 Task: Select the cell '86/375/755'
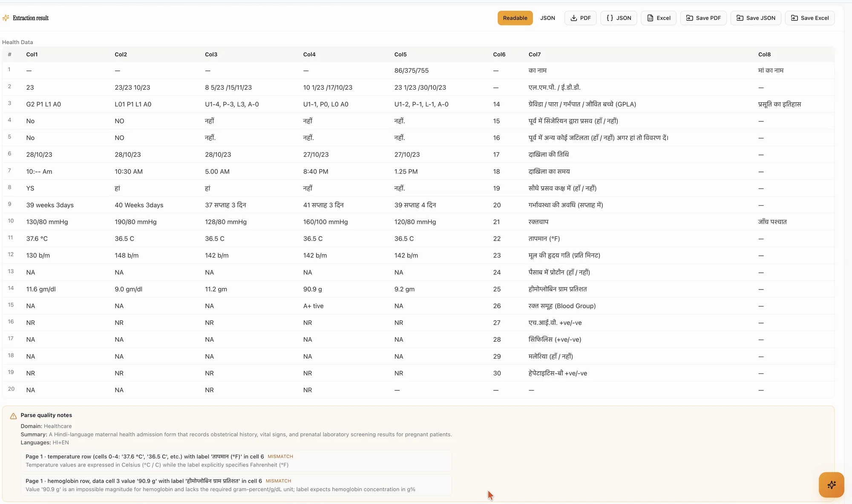click(412, 71)
